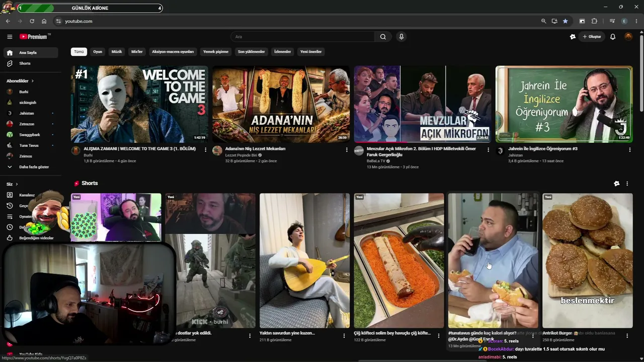Image resolution: width=644 pixels, height=362 pixels.
Task: Click the browser home icon
Action: [x=44, y=21]
